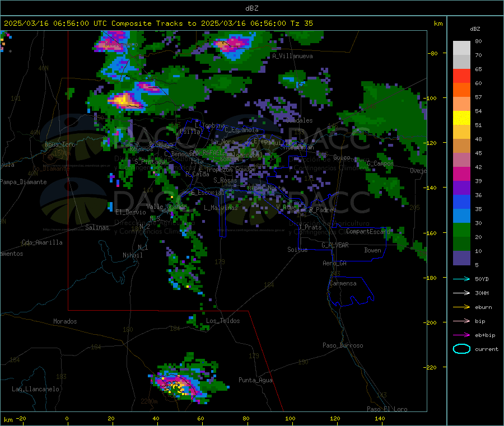Viewport: 504px width, 426px height.
Task: Select the red legend swatch above 60
Action: pyautogui.click(x=461, y=76)
